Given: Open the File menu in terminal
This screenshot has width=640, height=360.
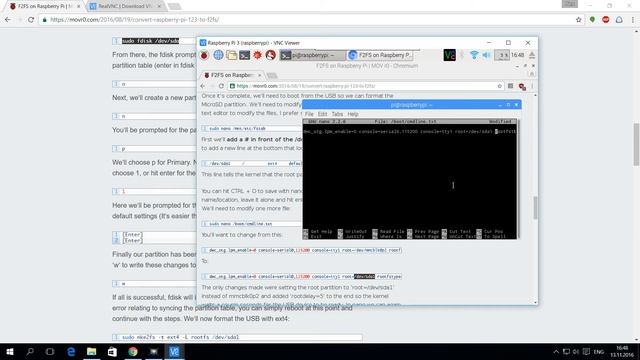Looking at the screenshot, I should point(309,114).
